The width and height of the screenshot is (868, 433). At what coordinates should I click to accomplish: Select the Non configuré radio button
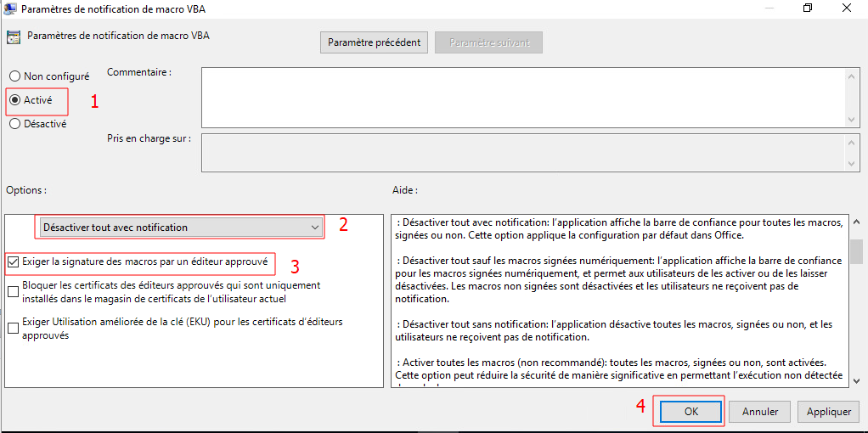click(x=15, y=76)
